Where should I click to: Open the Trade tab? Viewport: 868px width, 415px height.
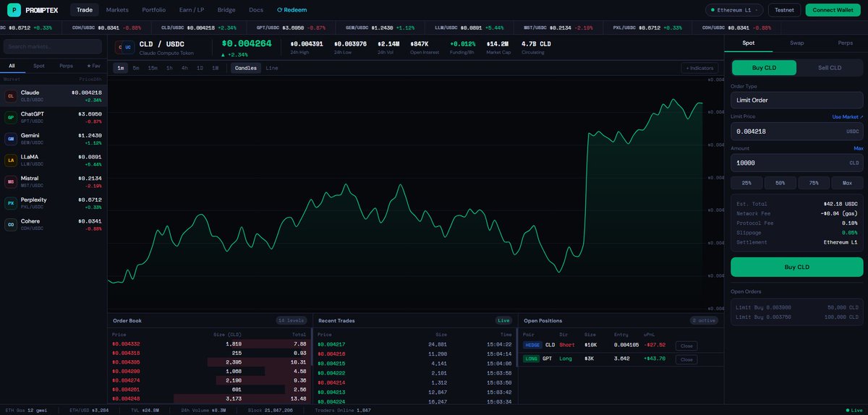[x=84, y=10]
